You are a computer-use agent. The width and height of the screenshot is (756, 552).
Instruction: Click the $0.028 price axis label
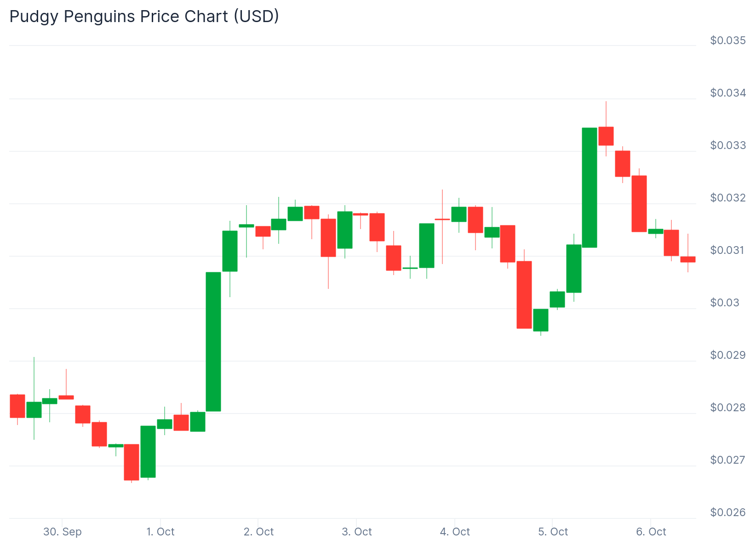tap(727, 408)
